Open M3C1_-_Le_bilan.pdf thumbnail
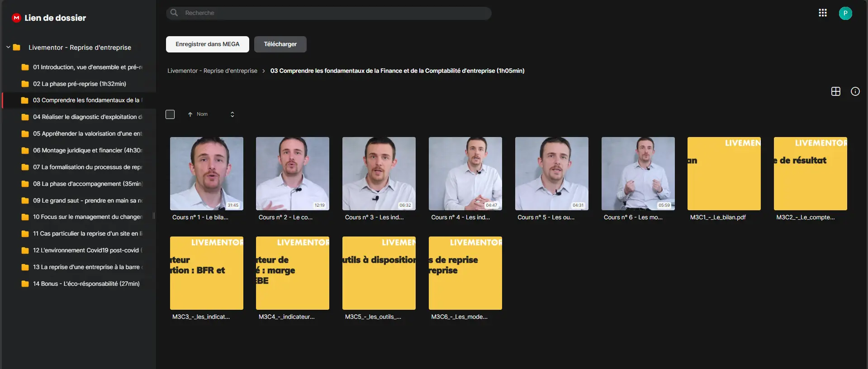The image size is (868, 369). [724, 174]
